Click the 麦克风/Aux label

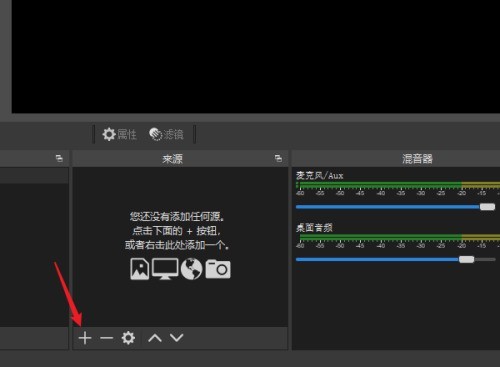click(x=319, y=176)
